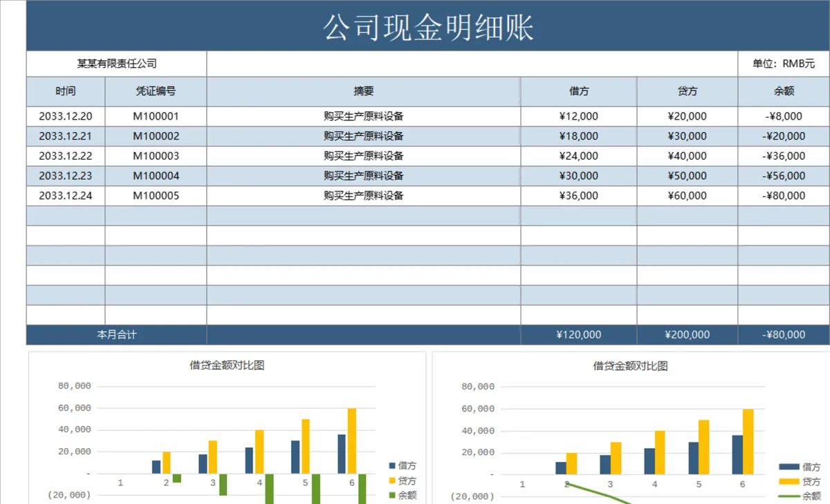Click date cell 2033.12.23
Image resolution: width=830 pixels, height=504 pixels.
point(66,176)
